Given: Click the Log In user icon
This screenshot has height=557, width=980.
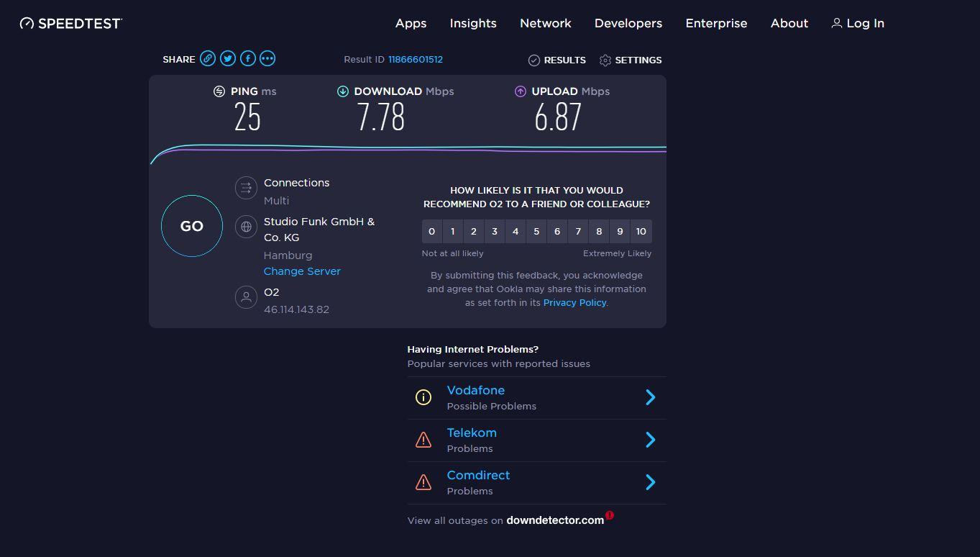Looking at the screenshot, I should tap(837, 23).
